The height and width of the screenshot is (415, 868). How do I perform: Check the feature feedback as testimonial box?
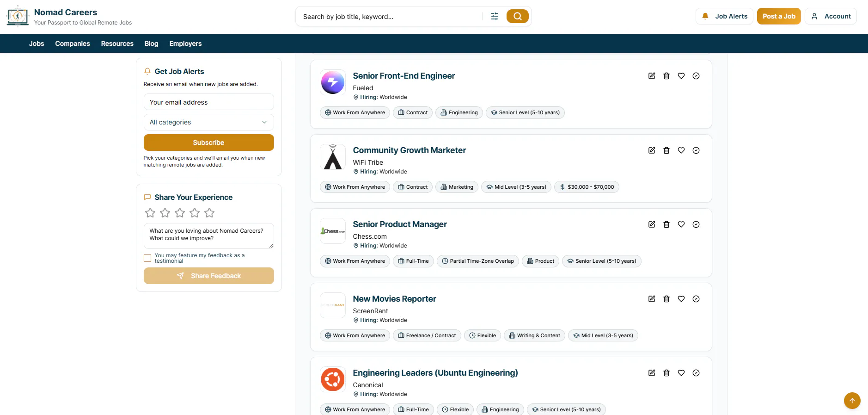point(147,258)
